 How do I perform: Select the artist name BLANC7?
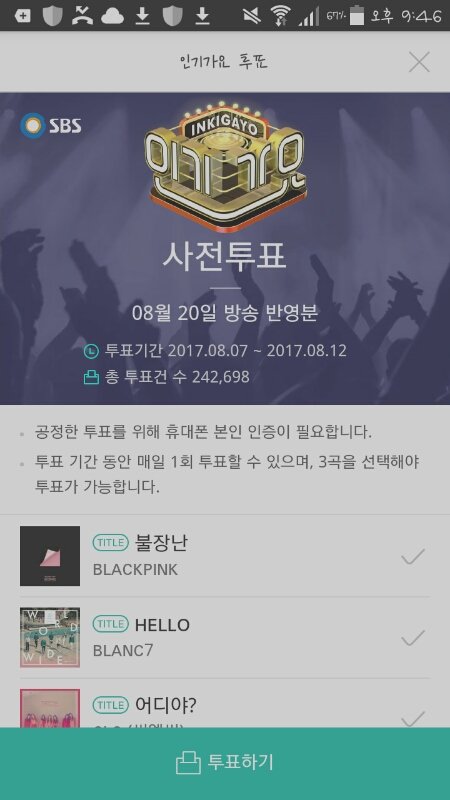point(123,651)
